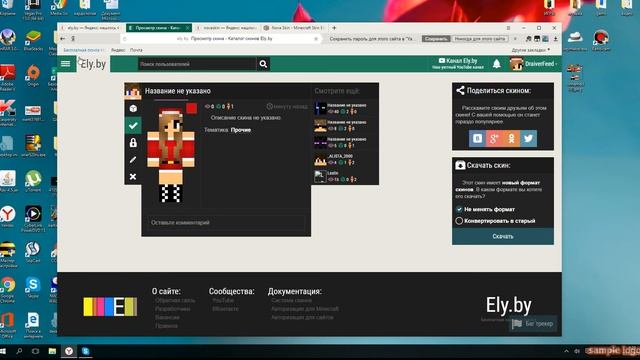Open Task View on the taskbar
This screenshot has width=640, height=360.
(x=36, y=351)
